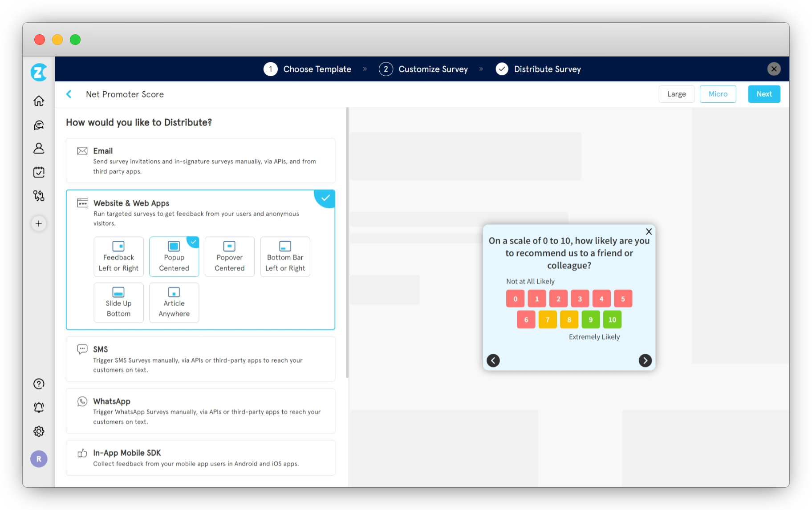Open help via the question mark icon

39,384
